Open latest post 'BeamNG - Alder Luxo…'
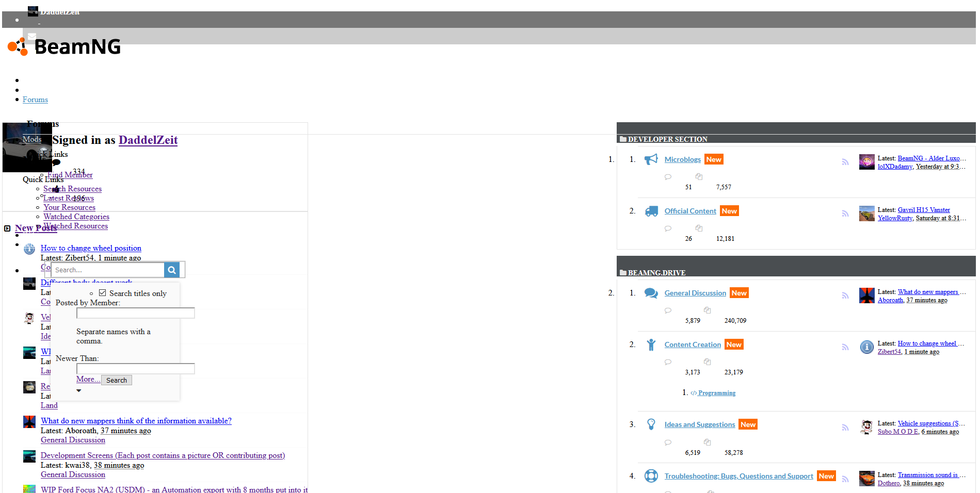 932,158
